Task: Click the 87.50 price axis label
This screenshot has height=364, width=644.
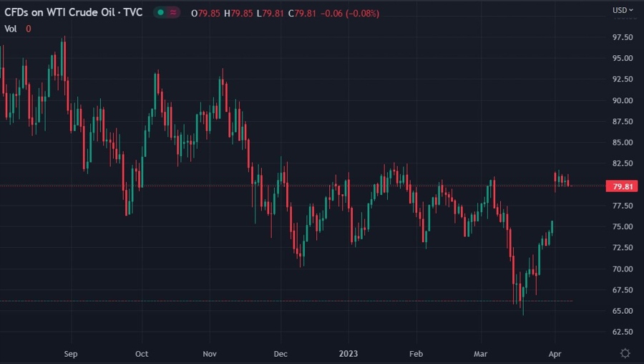Action: click(623, 121)
